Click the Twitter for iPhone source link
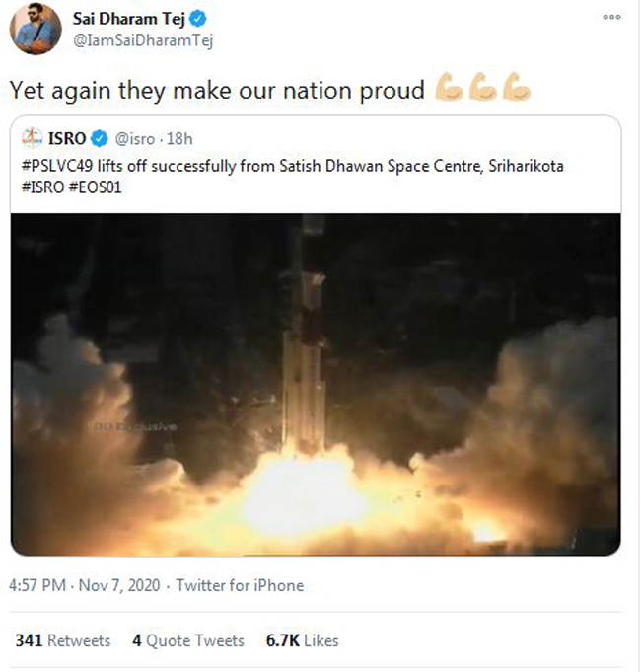Viewport: 641px width, 672px height. [x=240, y=585]
